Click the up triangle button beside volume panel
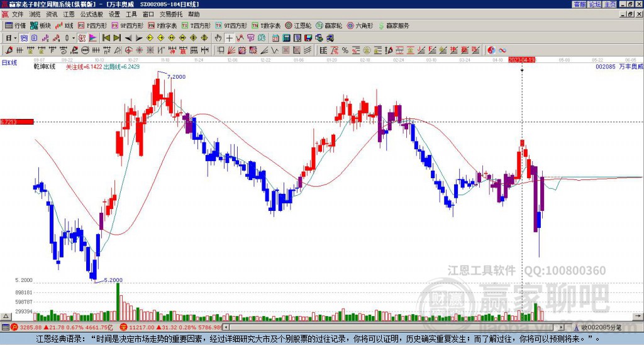The height and width of the screenshot is (345, 644). click(5, 317)
